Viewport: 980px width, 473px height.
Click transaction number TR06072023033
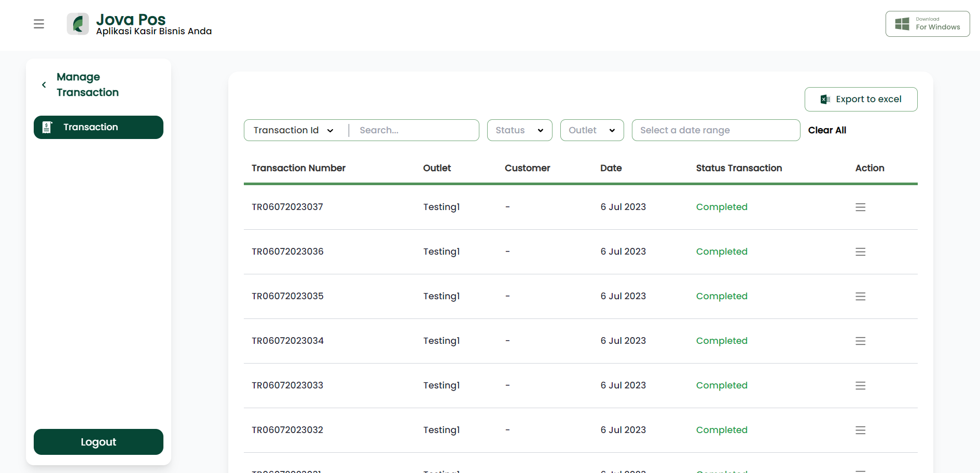(x=287, y=385)
